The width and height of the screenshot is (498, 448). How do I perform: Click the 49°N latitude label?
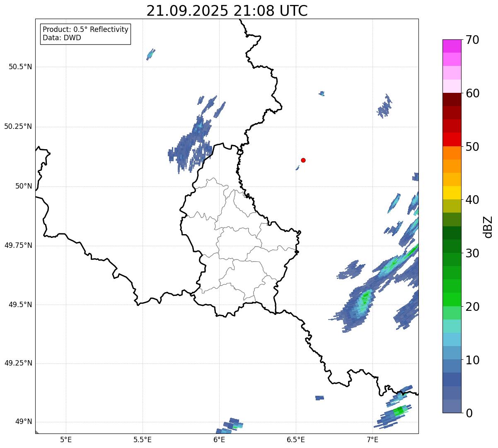tap(24, 422)
